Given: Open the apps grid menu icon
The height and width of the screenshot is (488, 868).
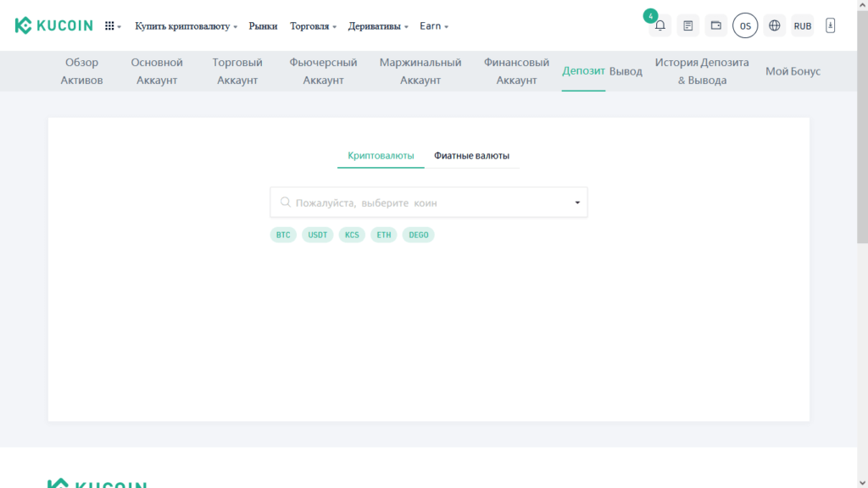Looking at the screenshot, I should (111, 26).
